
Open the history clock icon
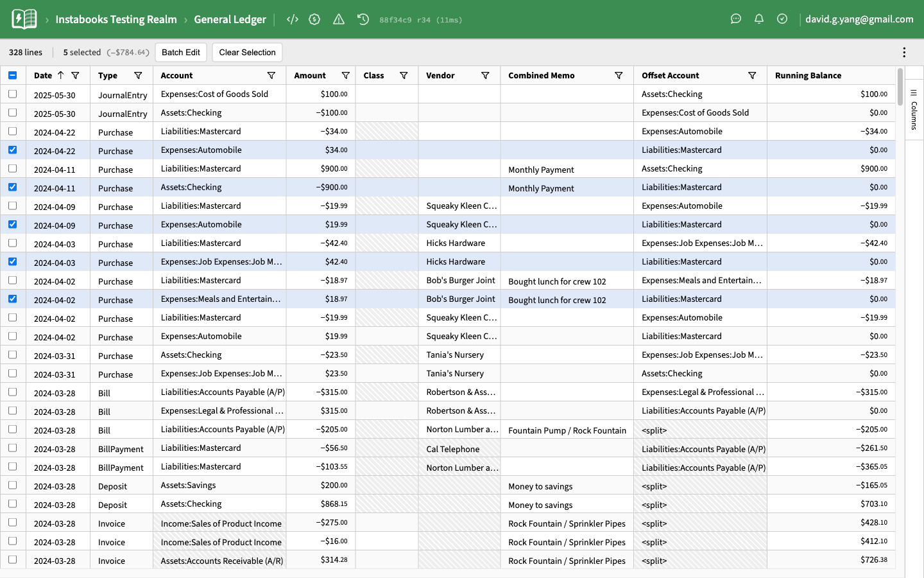[x=363, y=19]
